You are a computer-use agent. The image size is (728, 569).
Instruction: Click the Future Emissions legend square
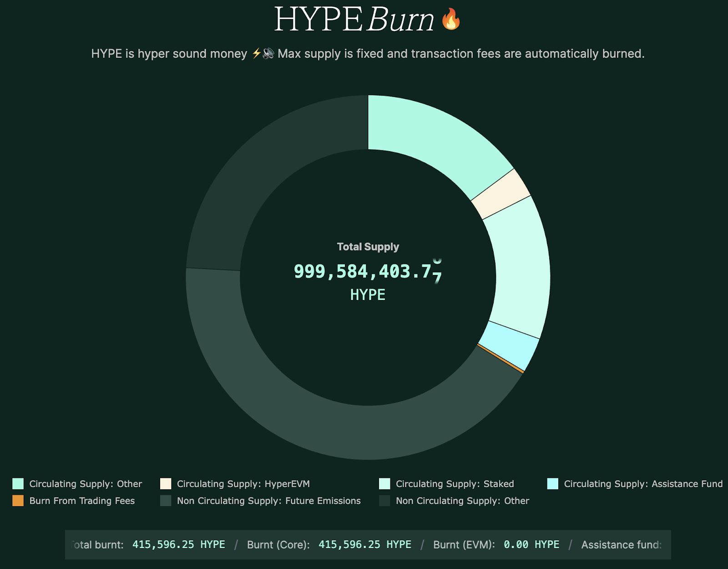(166, 501)
